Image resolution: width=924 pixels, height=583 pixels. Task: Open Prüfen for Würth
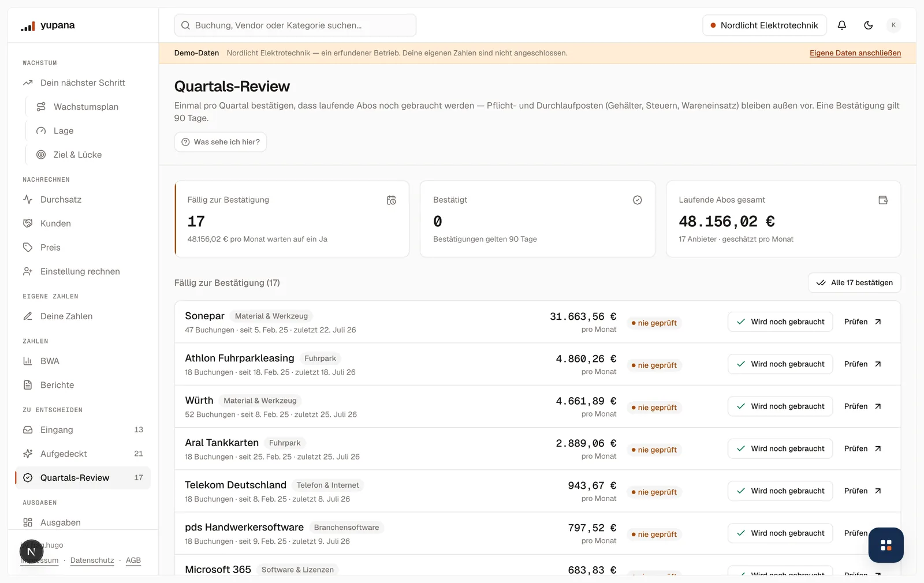pyautogui.click(x=863, y=406)
